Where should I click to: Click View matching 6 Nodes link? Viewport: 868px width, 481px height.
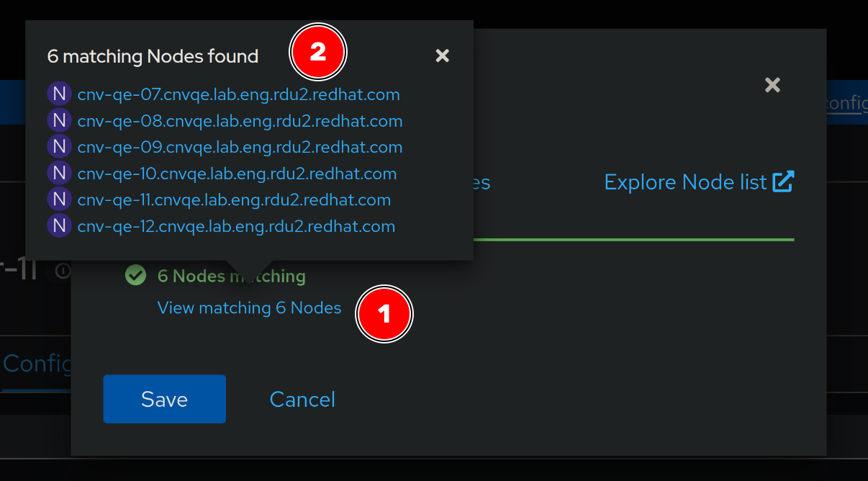[x=249, y=308]
